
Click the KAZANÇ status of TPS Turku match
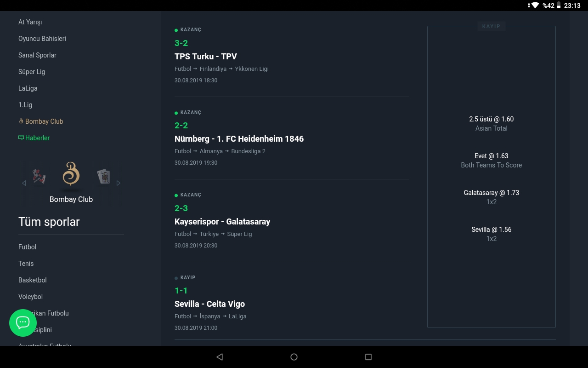click(191, 30)
